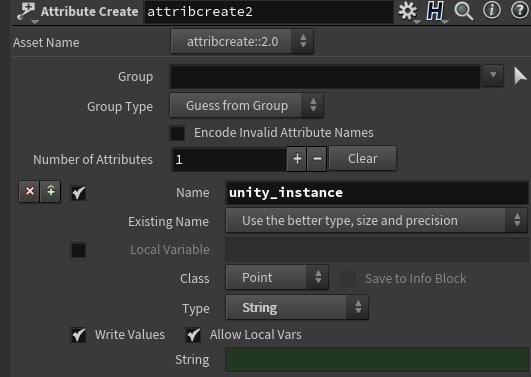Open the Group Type dropdown
Viewport: 531px width, 377px height.
click(247, 106)
